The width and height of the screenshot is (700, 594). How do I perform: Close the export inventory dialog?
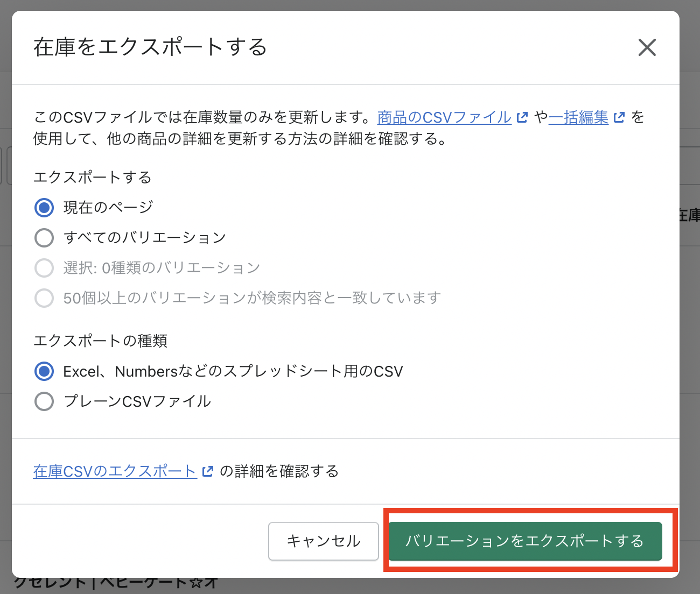647,47
